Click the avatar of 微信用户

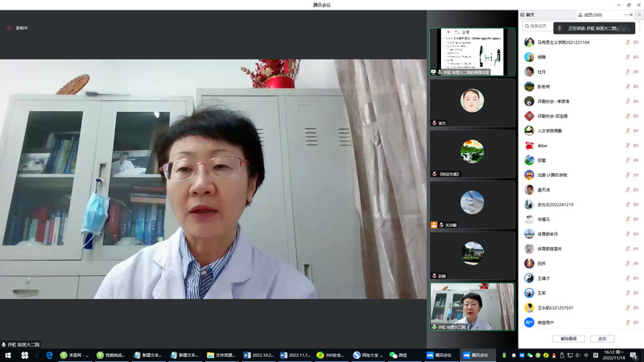[x=529, y=323]
